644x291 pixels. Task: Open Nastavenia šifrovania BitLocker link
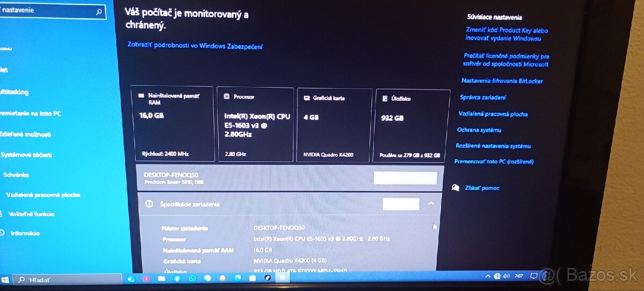(x=502, y=81)
